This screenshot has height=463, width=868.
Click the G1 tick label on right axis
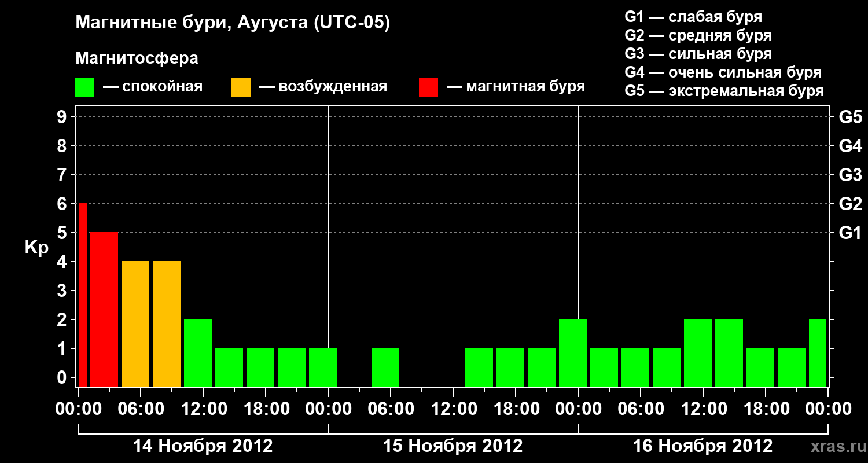coord(850,233)
